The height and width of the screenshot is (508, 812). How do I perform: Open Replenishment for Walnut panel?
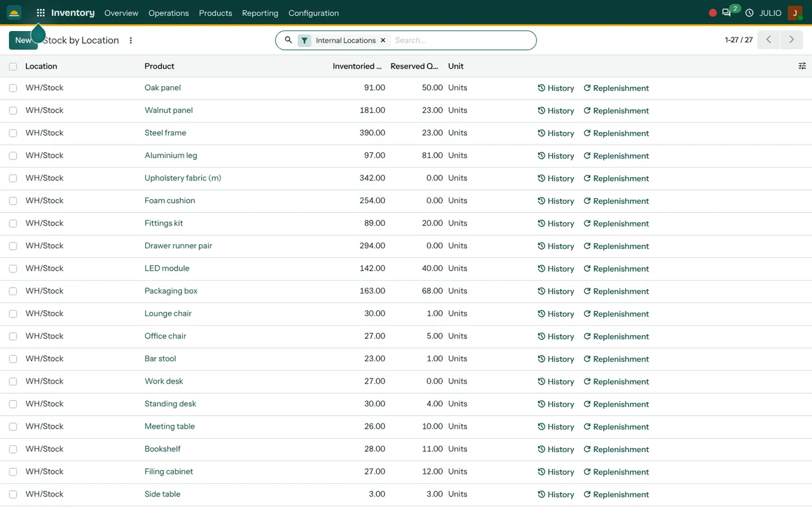(x=616, y=110)
